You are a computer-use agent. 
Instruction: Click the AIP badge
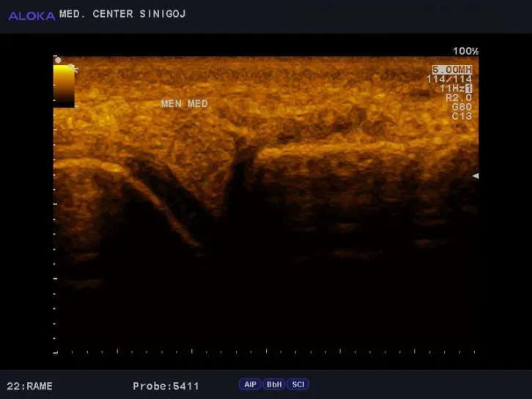coord(250,384)
